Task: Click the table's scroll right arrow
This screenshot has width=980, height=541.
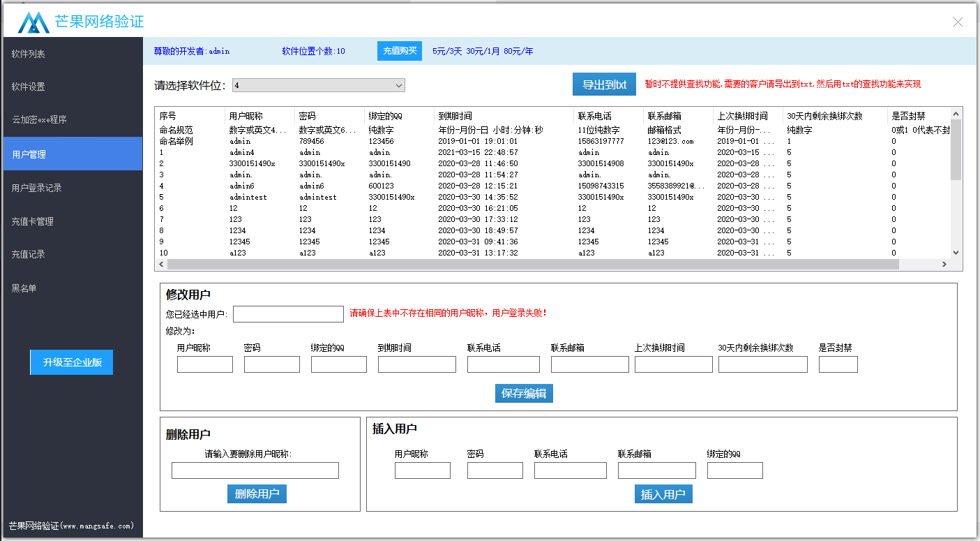Action: tap(944, 265)
